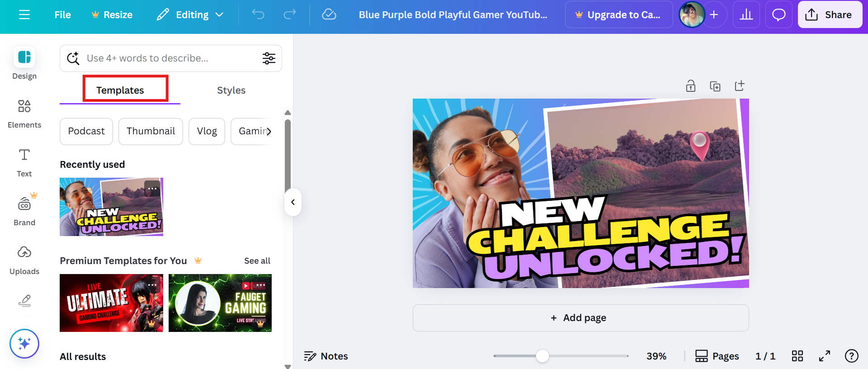868x369 pixels.
Task: Open the File menu
Action: coord(62,15)
